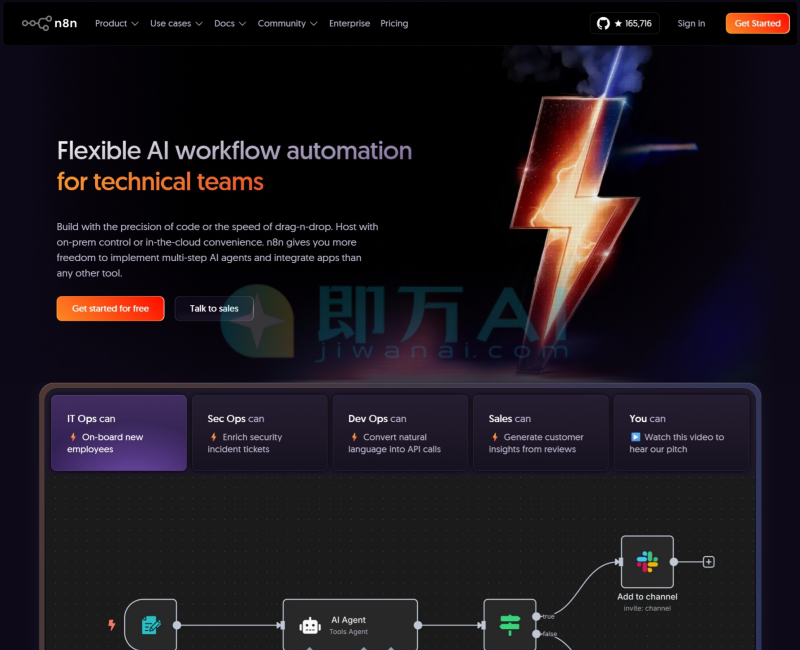Click the Talk to sales button

214,309
